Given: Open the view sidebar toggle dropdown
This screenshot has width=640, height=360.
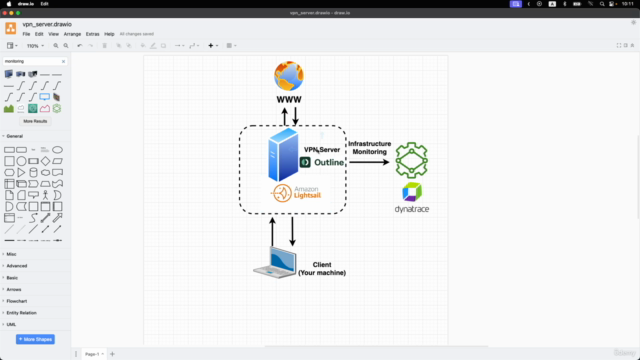Looking at the screenshot, I should pyautogui.click(x=12, y=46).
